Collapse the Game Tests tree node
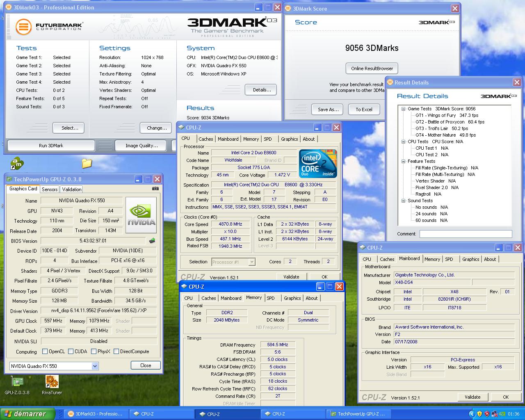525x420 pixels. 404,109
